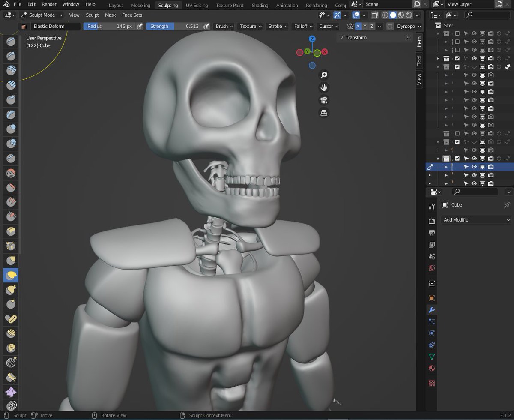Viewport: 514px width, 420px height.
Task: Open the Tool sidebar tab
Action: point(419,60)
